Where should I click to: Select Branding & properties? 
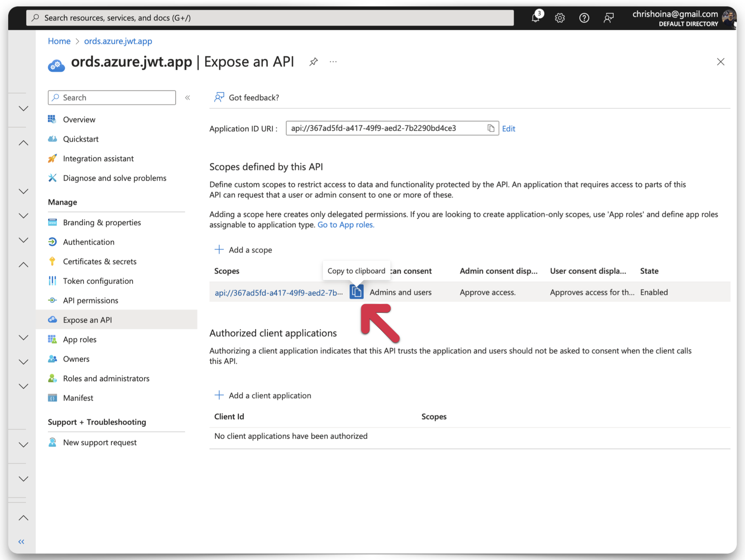point(102,222)
